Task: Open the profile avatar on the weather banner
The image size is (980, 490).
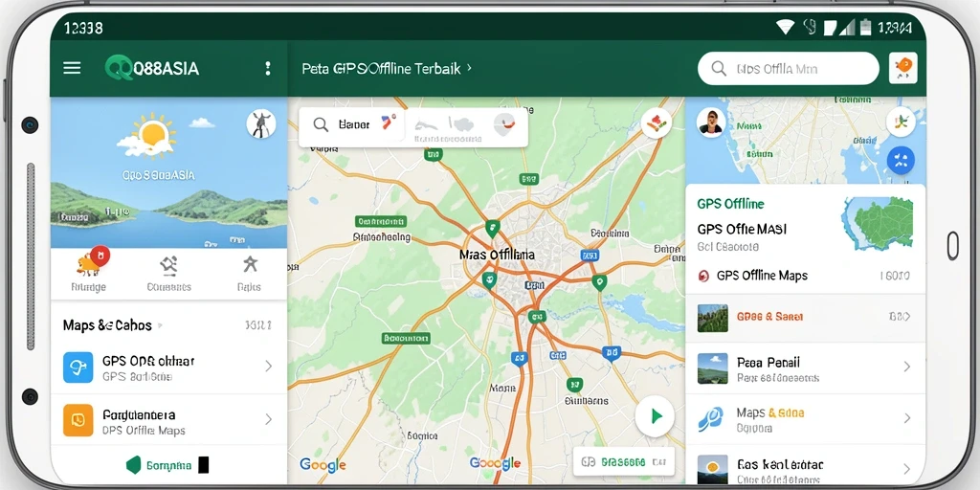Action: click(261, 123)
